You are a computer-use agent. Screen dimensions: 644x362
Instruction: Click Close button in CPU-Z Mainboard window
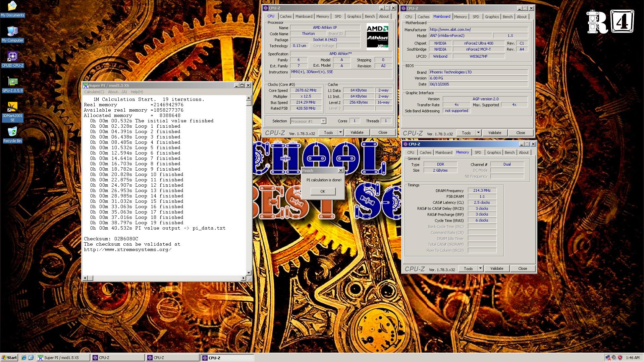521,133
